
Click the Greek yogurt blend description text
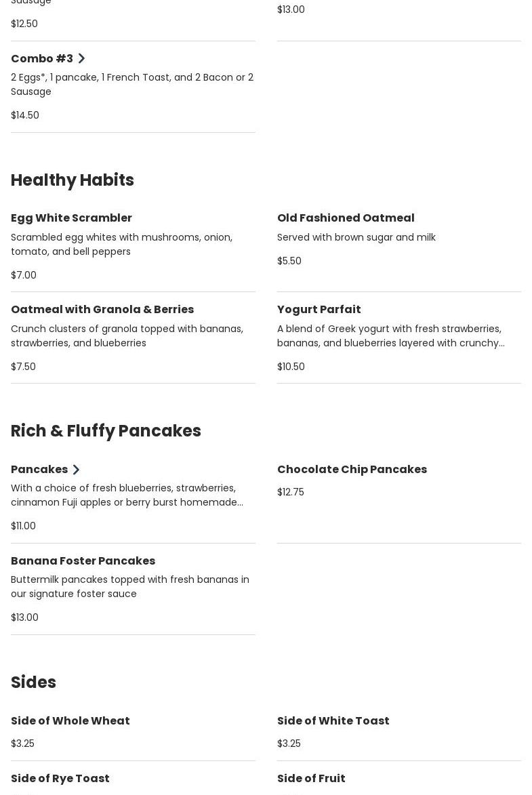click(x=390, y=336)
